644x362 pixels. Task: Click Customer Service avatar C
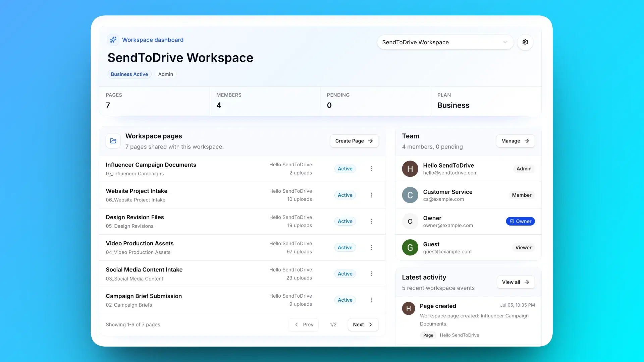click(x=410, y=195)
